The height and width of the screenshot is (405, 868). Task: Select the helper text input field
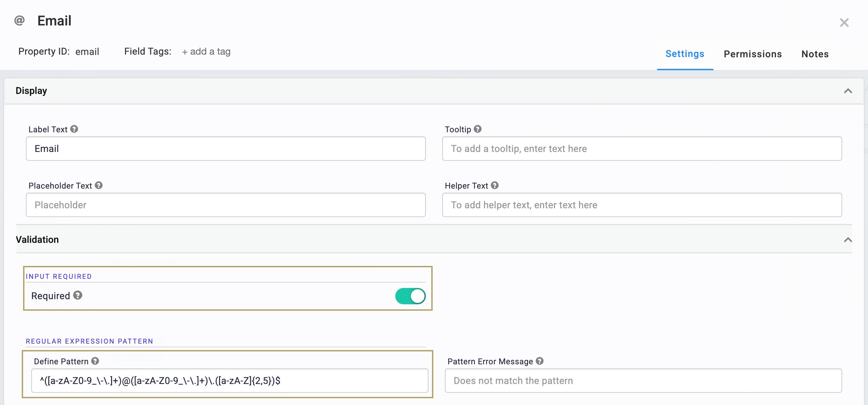(642, 205)
